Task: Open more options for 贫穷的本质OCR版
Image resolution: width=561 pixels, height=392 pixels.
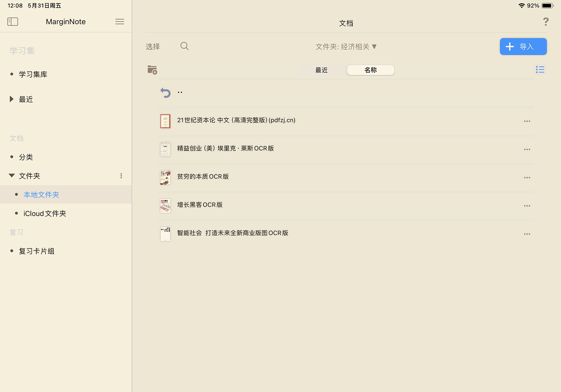Action: pos(527,177)
